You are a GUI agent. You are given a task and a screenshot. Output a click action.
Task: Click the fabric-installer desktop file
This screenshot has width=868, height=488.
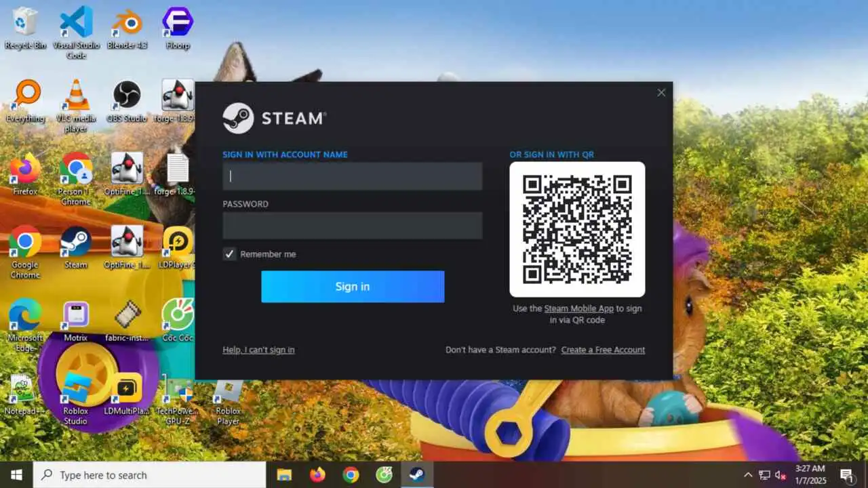pos(127,321)
